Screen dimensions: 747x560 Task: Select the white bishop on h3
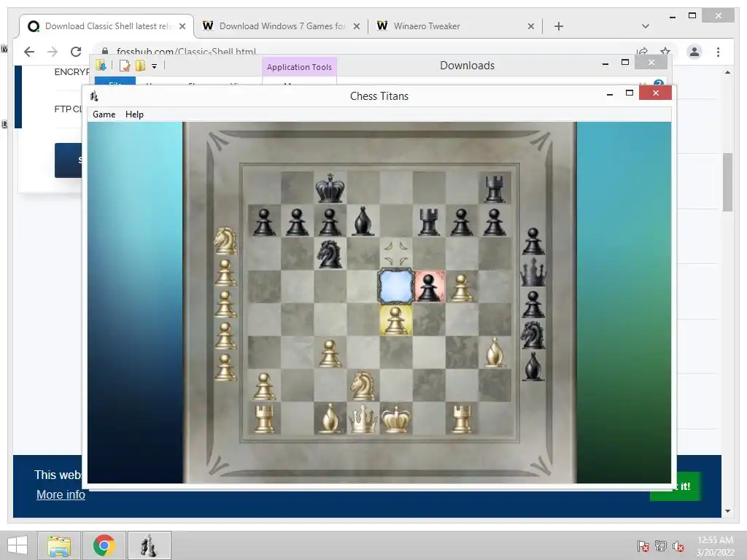pyautogui.click(x=495, y=352)
